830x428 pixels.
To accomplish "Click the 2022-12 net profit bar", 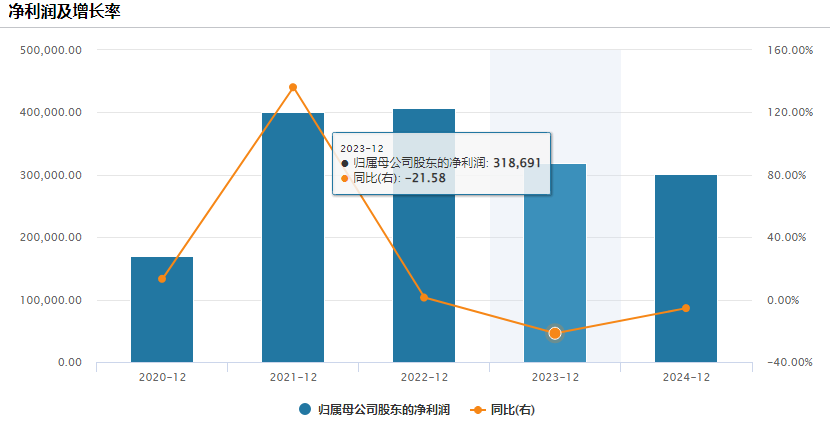I will pyautogui.click(x=424, y=235).
